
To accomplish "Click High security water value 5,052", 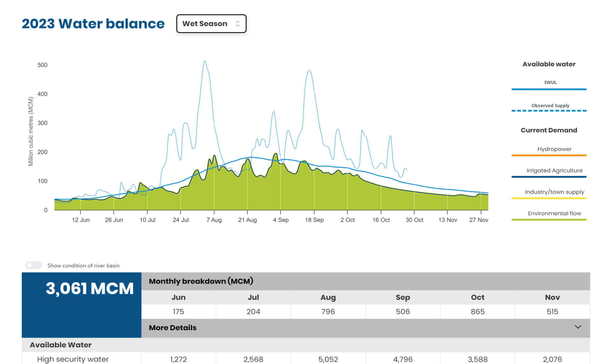I will click(x=328, y=360).
